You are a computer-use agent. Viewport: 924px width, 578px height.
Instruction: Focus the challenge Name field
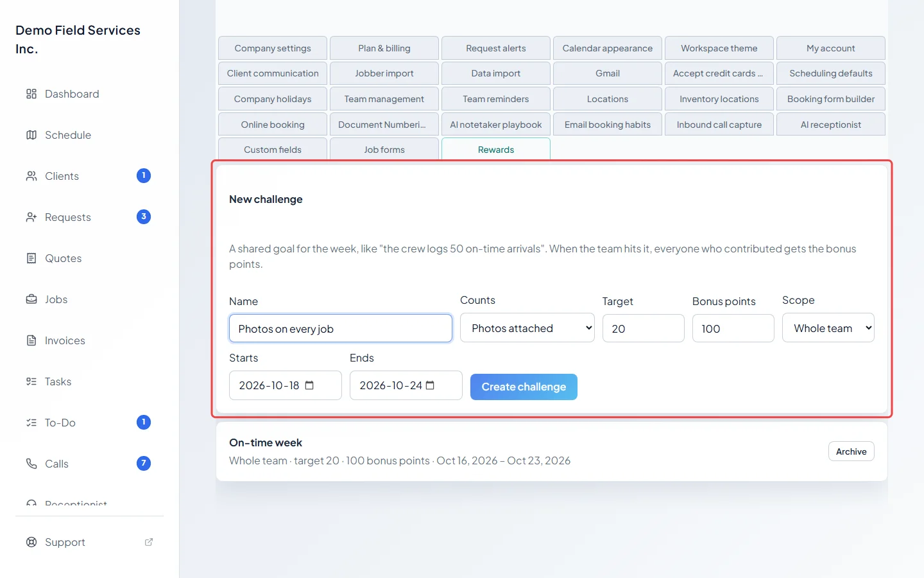341,328
